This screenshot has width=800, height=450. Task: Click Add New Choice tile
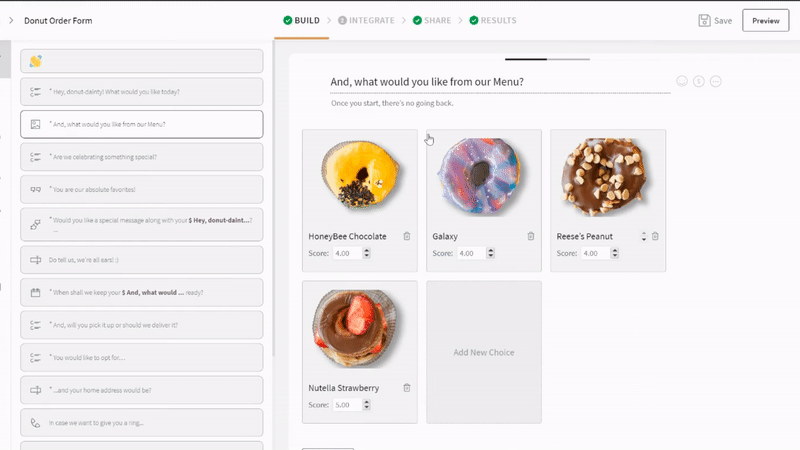pyautogui.click(x=484, y=352)
